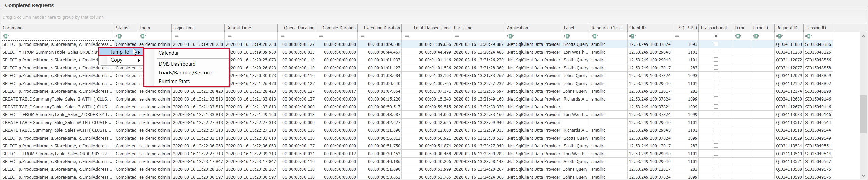Toggle Transactional checkbox for request QID34113571
Screen dimensions: 868x180
716,161
